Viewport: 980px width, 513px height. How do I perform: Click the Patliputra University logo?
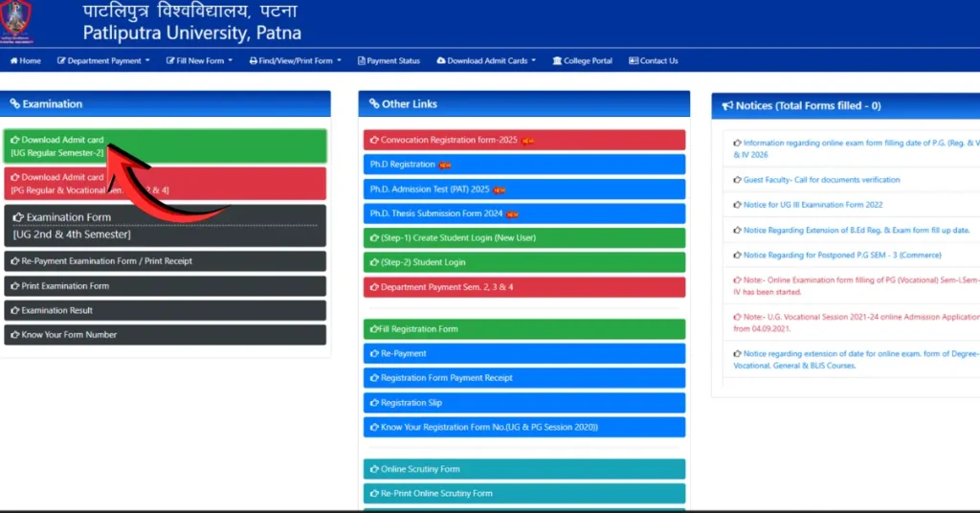coord(16,21)
